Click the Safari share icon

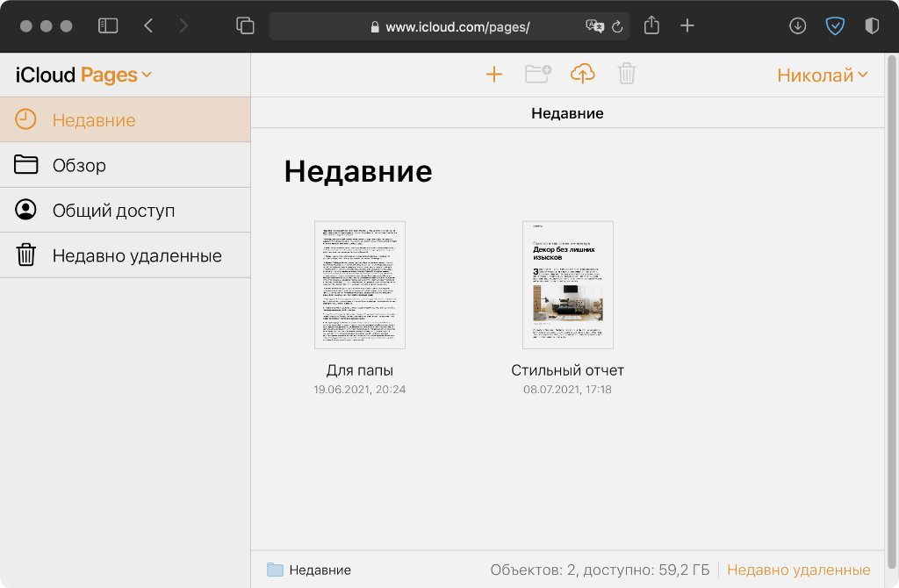[651, 26]
